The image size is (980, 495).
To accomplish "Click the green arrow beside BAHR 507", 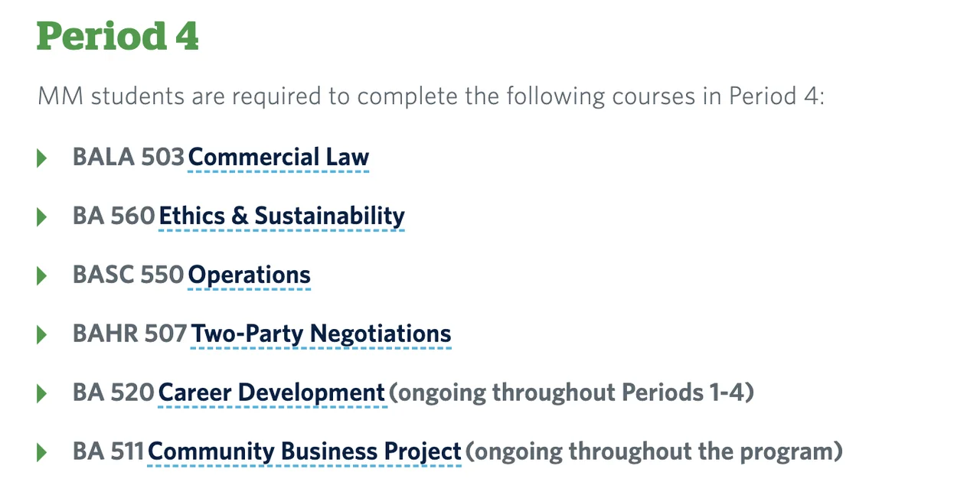I will [x=42, y=335].
